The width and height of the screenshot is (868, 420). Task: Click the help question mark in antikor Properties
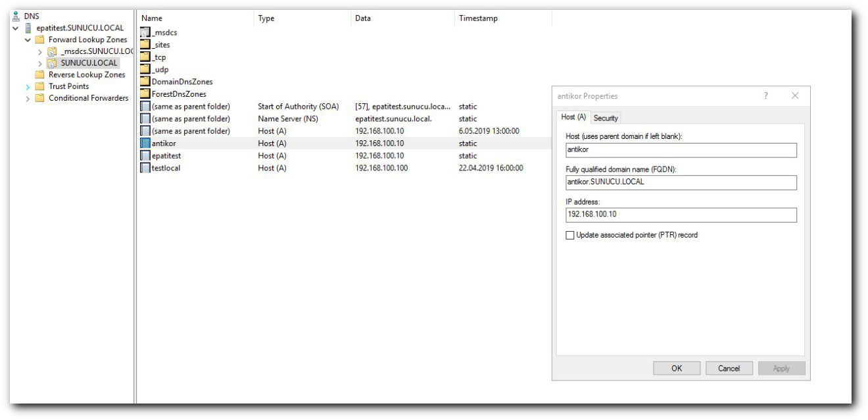pyautogui.click(x=765, y=96)
